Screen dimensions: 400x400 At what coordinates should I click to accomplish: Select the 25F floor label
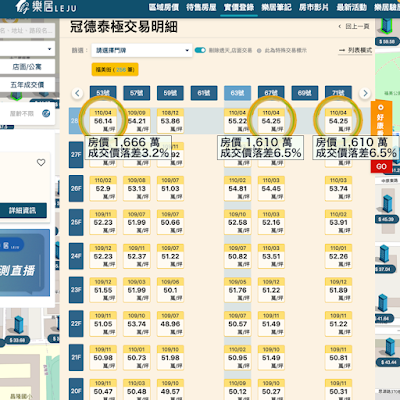pos(76,222)
